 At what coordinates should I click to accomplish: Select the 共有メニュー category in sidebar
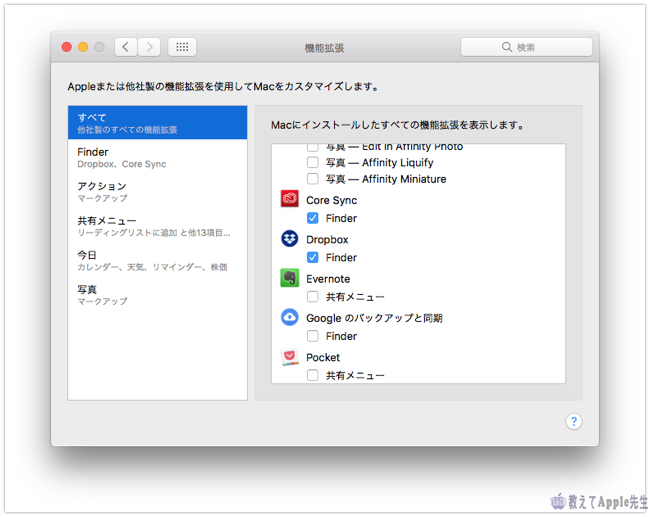pos(158,226)
